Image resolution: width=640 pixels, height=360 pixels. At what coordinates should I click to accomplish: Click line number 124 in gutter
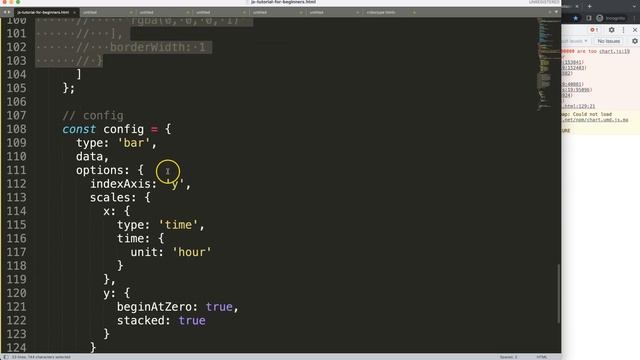click(x=16, y=347)
